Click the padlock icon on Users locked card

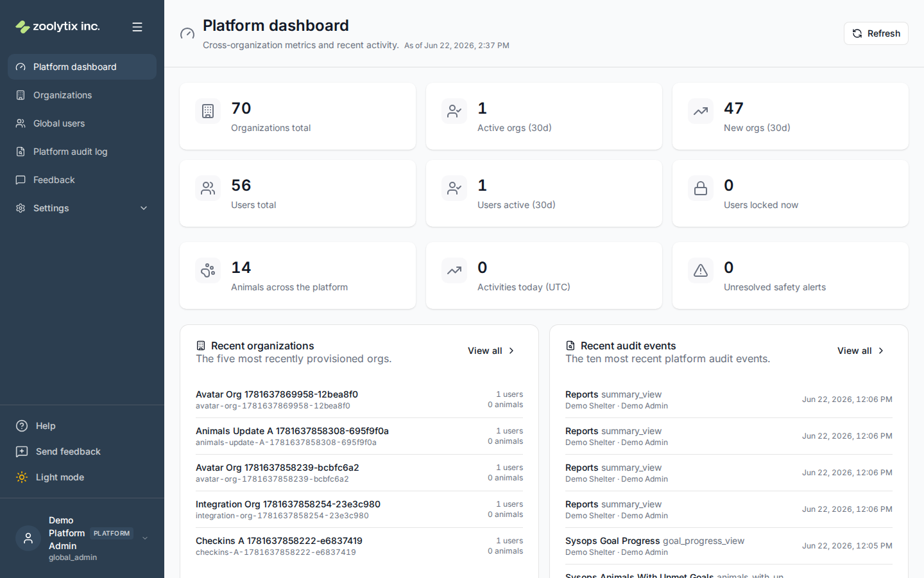point(701,188)
